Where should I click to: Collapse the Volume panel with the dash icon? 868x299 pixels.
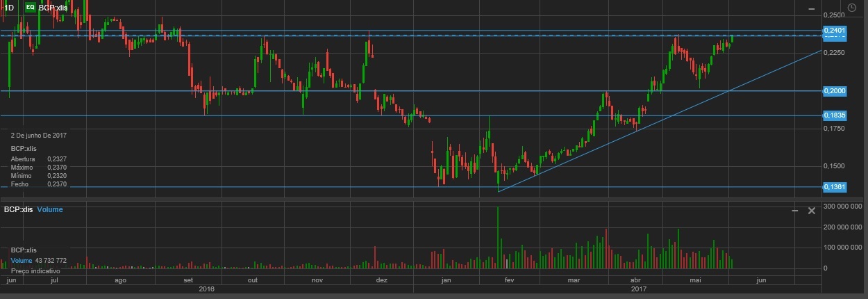pyautogui.click(x=796, y=211)
